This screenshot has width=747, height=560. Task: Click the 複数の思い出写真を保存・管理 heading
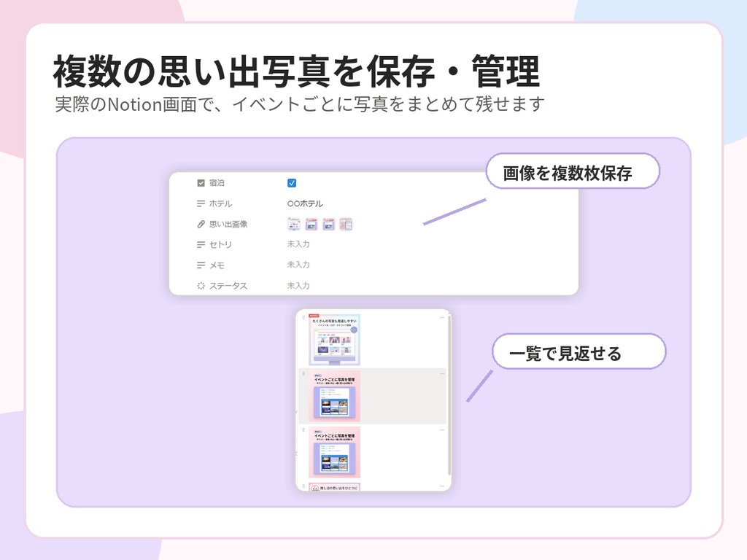point(296,71)
